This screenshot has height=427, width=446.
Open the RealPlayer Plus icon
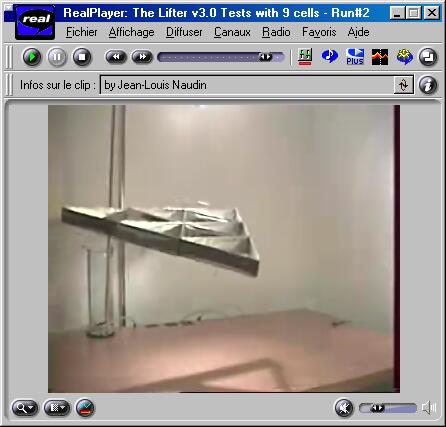click(355, 57)
